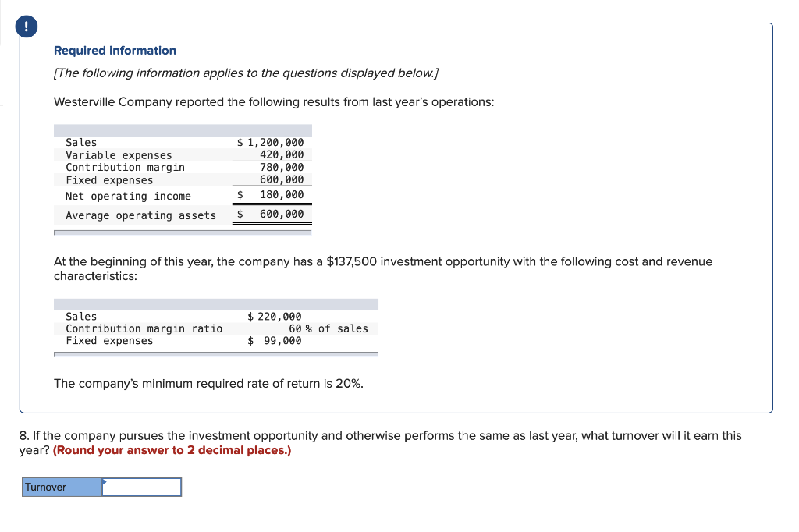Image resolution: width=799 pixels, height=532 pixels.
Task: Click 'Average operating assets' row label
Action: [140, 215]
